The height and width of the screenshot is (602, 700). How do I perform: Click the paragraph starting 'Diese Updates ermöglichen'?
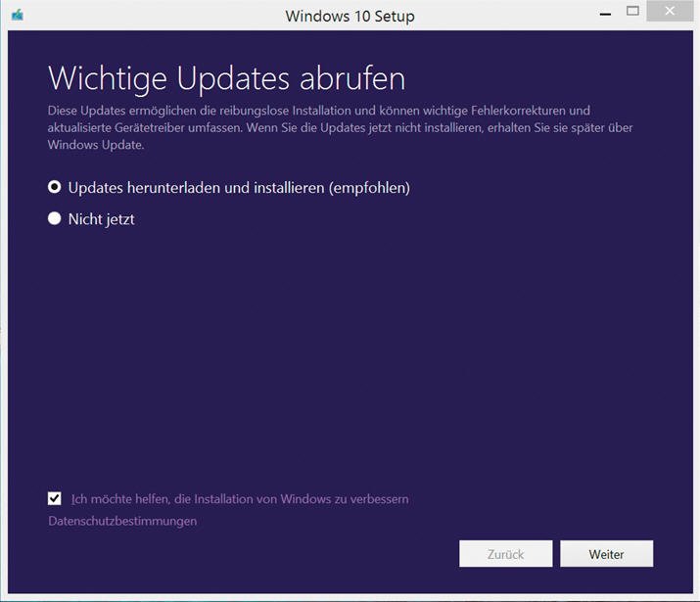(340, 127)
